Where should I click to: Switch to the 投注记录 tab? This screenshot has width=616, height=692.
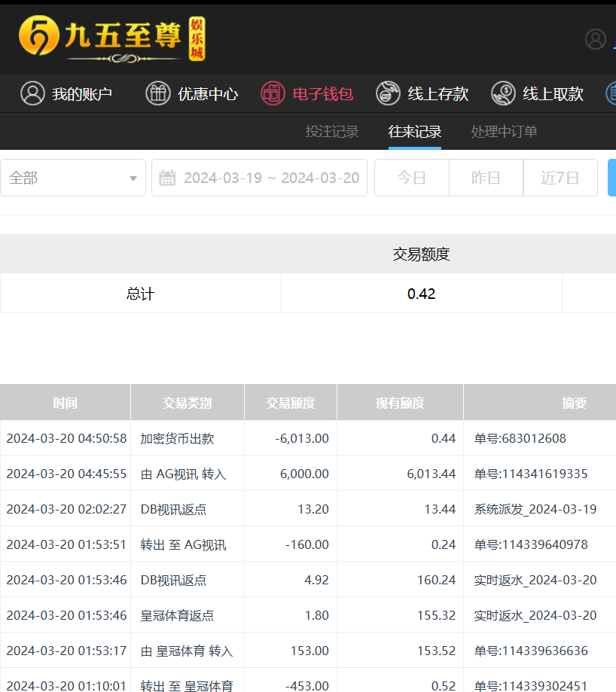click(x=332, y=132)
